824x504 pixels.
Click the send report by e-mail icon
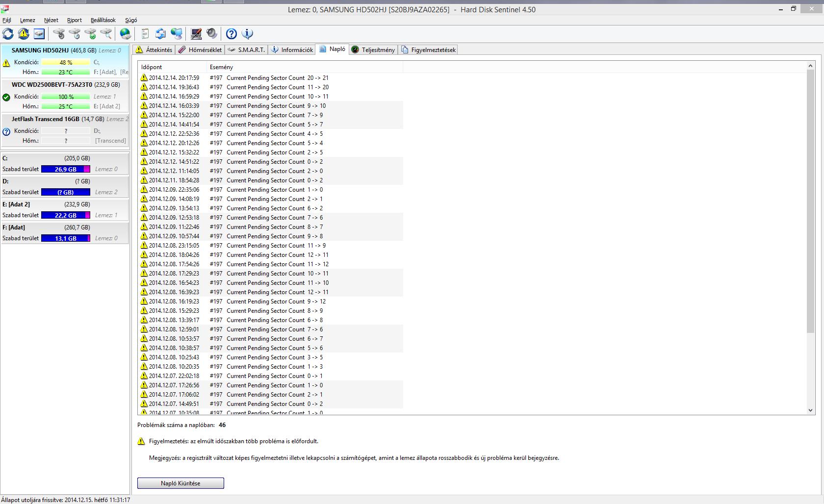coord(160,34)
